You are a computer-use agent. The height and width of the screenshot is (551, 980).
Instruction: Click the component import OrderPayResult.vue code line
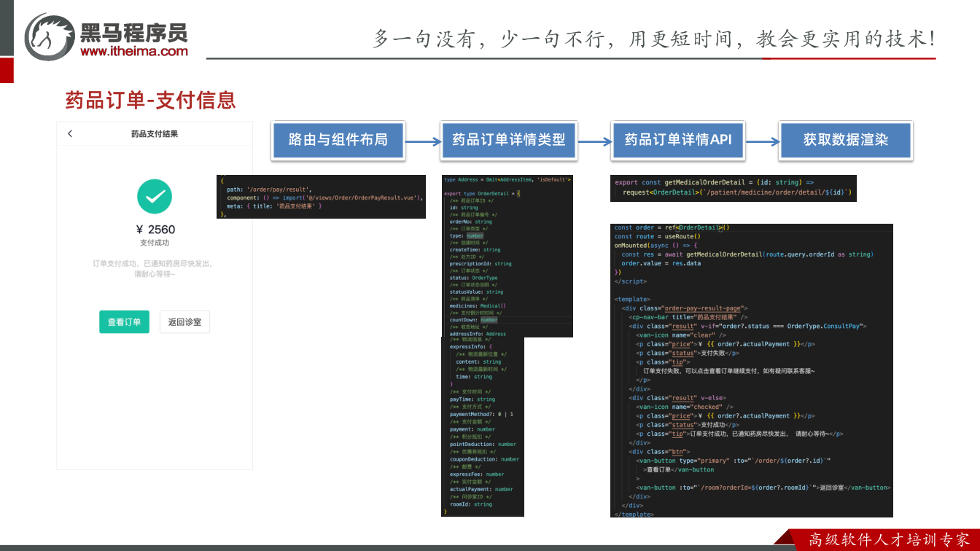[x=325, y=198]
